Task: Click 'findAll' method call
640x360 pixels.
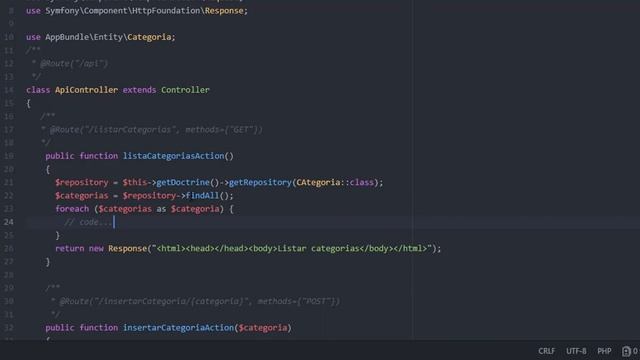Action: click(202, 196)
